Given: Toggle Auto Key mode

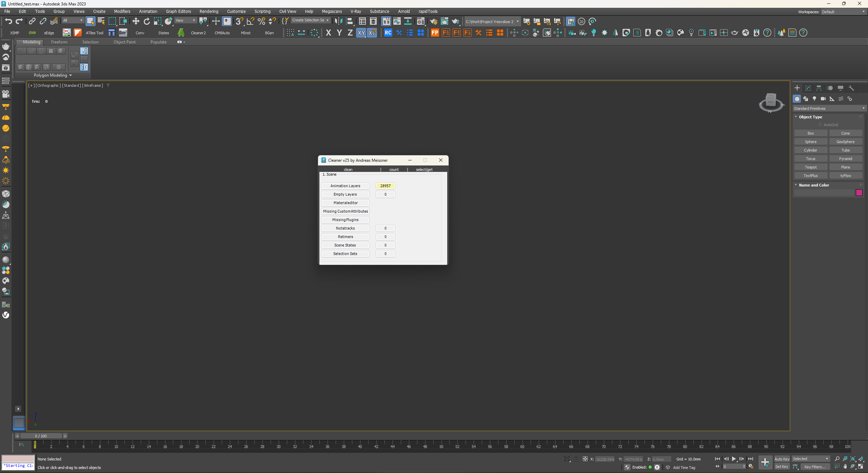Looking at the screenshot, I should (782, 459).
